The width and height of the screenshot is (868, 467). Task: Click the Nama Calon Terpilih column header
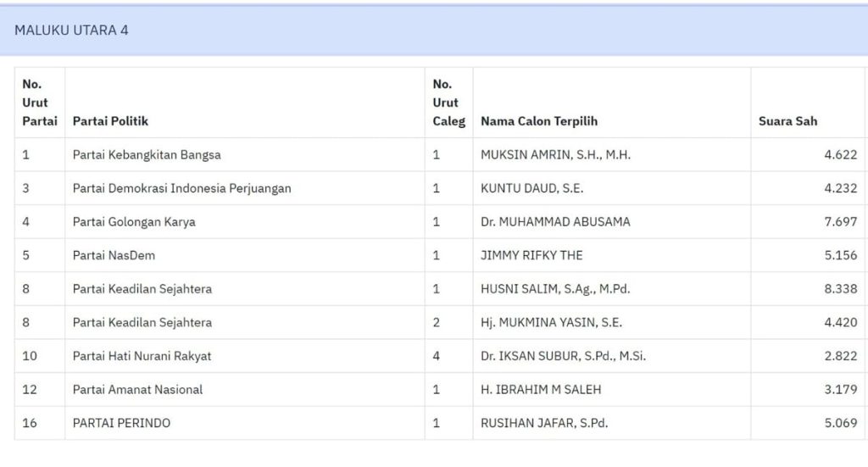[x=538, y=121]
